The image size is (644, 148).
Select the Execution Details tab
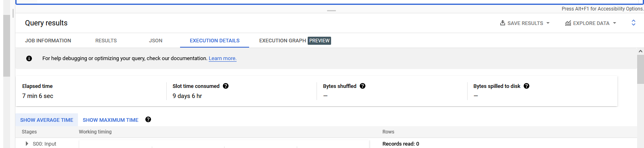(215, 41)
